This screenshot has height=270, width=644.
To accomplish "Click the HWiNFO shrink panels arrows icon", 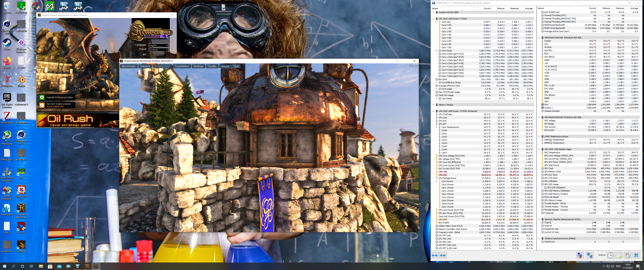I will (x=443, y=255).
